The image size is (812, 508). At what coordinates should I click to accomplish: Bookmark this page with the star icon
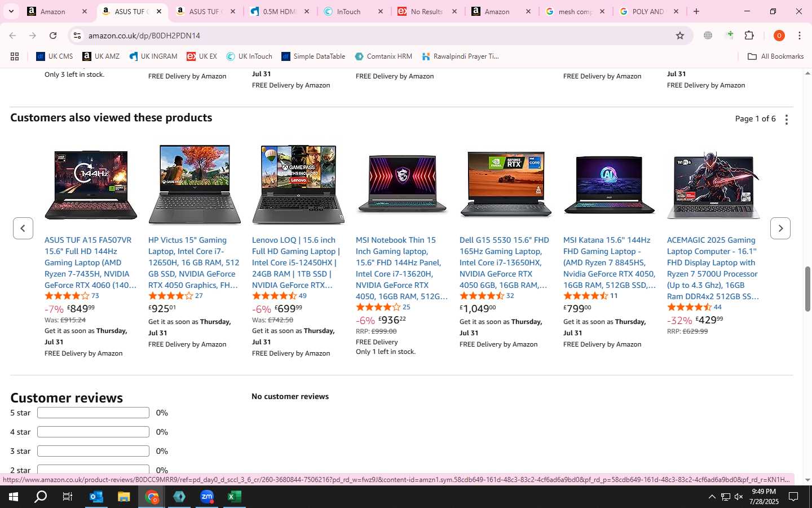click(x=680, y=36)
